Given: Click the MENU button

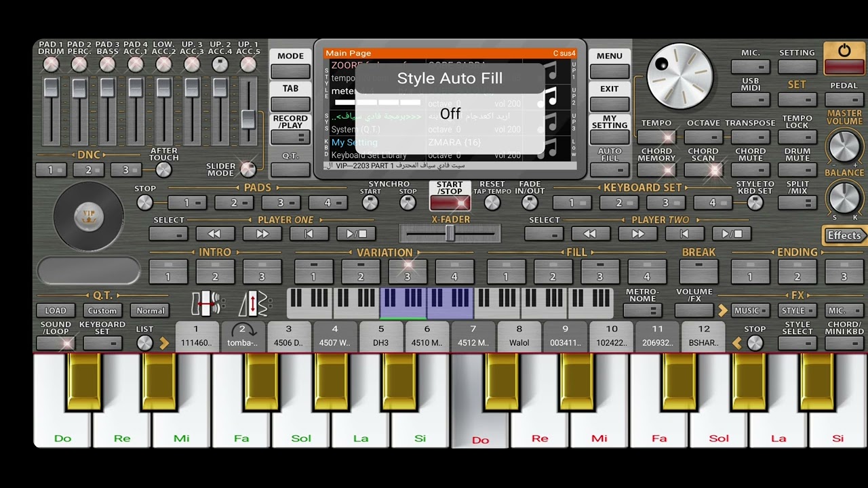Looking at the screenshot, I should pyautogui.click(x=610, y=72).
